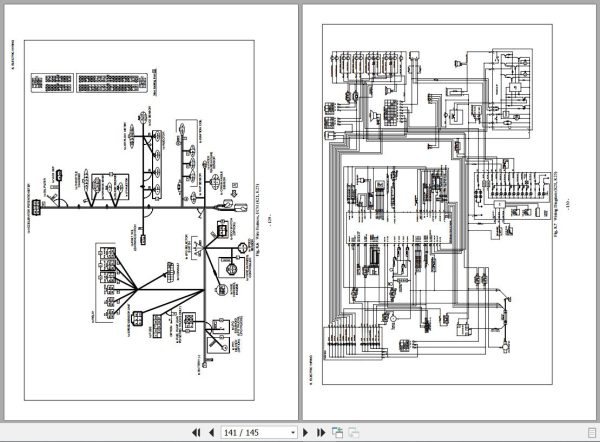Go to the previous page
Image resolution: width=600 pixels, height=442 pixels.
coord(212,432)
